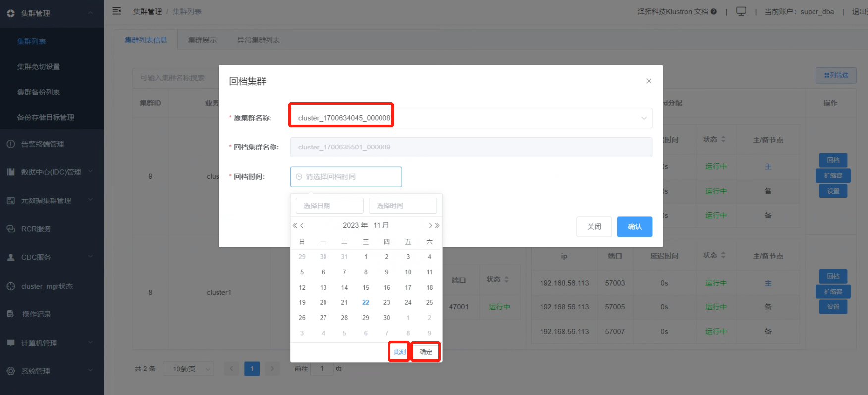
Task: Close the 回档集群 dialog with X
Action: [x=649, y=81]
